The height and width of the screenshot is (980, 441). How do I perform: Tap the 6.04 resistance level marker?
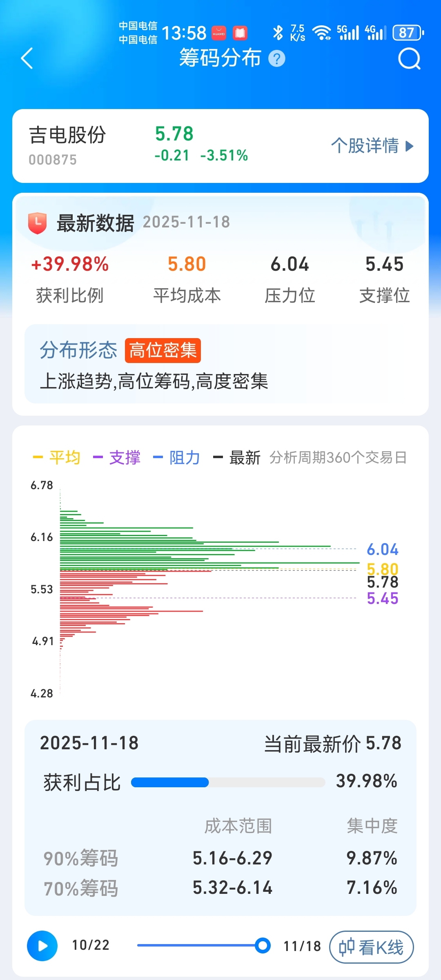pyautogui.click(x=383, y=549)
